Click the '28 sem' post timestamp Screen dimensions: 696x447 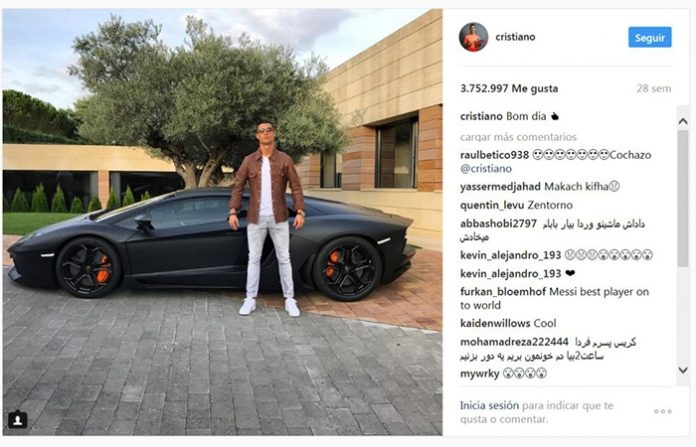coord(654,88)
